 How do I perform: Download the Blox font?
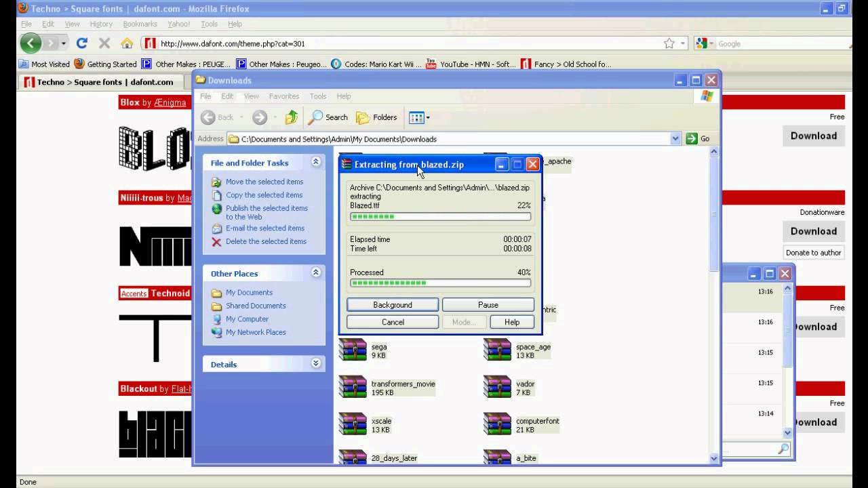click(x=814, y=136)
